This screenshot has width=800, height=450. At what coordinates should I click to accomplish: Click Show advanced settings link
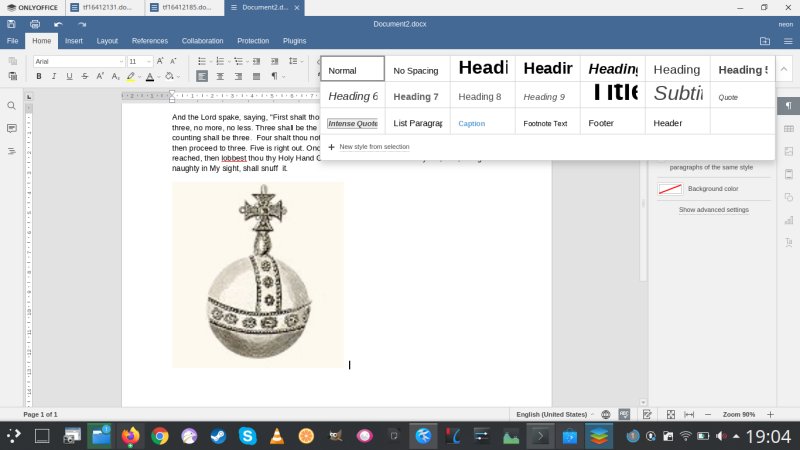[713, 210]
